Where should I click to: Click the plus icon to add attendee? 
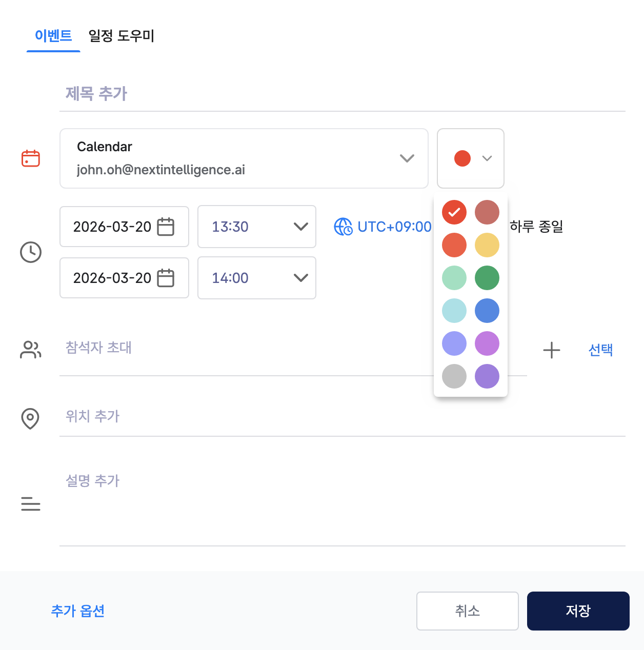point(551,350)
